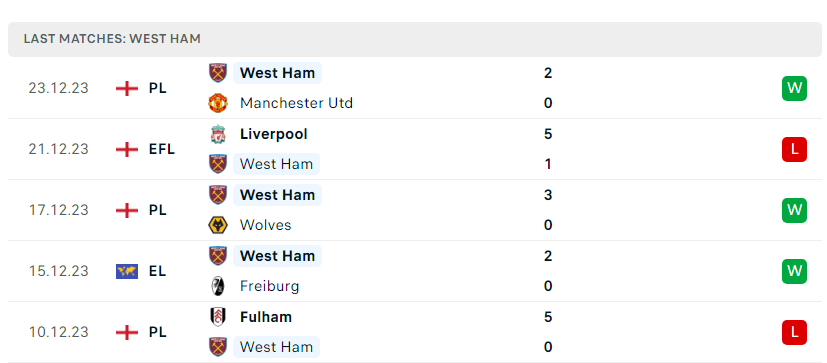
Task: Click green W badge for Manchester Utd match
Action: click(794, 88)
